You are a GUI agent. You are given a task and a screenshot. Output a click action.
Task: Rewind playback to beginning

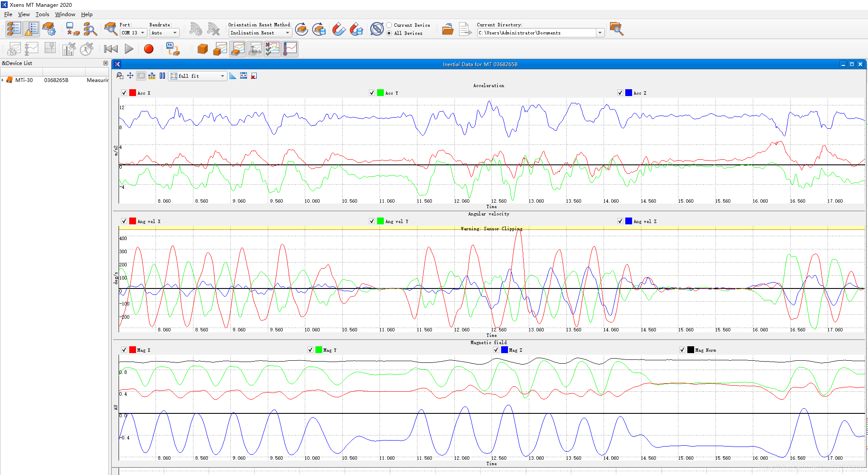coord(111,49)
